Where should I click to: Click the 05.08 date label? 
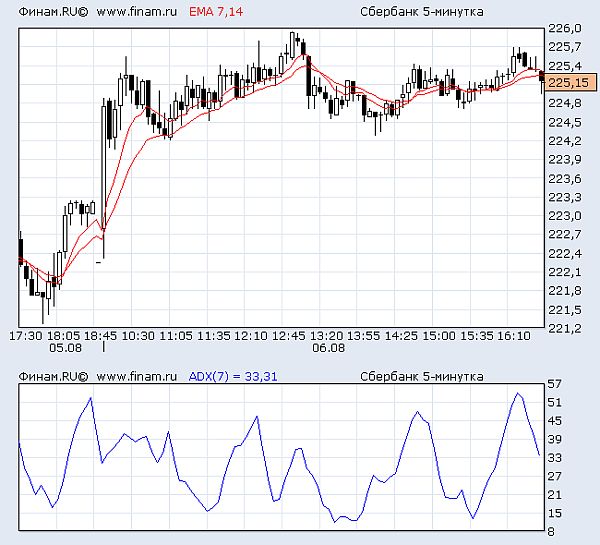coord(65,348)
